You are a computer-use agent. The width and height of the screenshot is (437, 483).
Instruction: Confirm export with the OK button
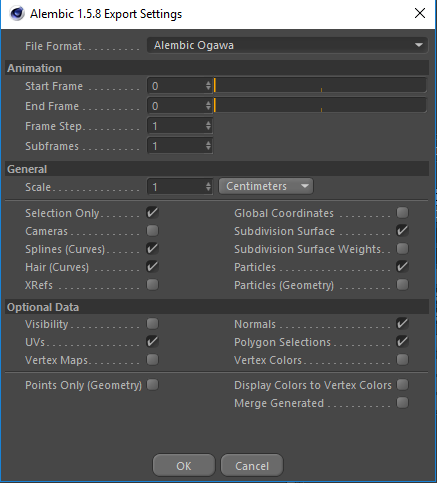(184, 465)
